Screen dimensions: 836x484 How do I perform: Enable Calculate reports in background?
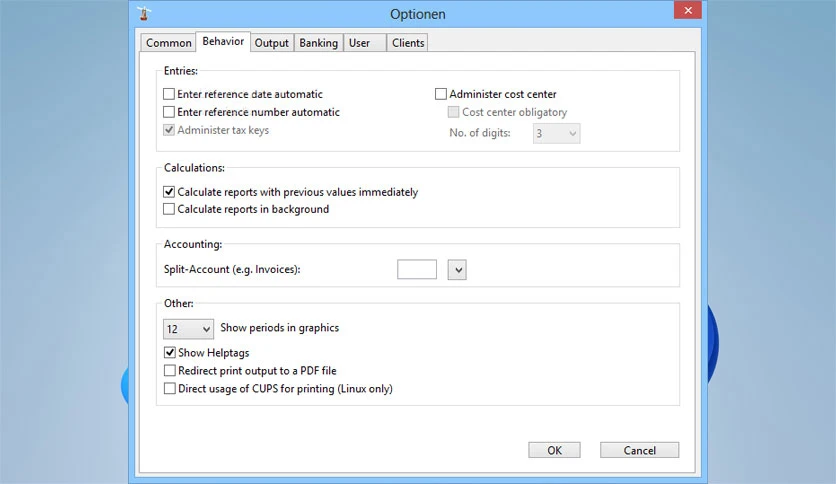tap(169, 209)
